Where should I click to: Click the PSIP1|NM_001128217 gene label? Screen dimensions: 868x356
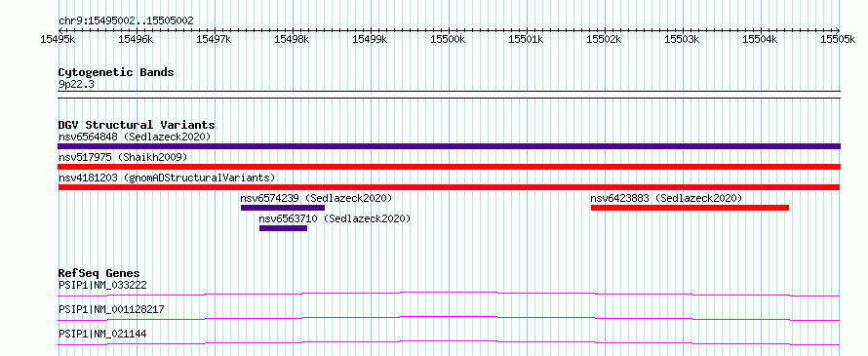pos(111,309)
